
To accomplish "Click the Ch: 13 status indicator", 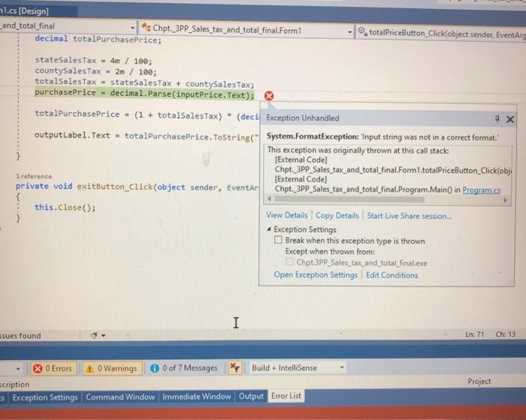I will tap(505, 334).
